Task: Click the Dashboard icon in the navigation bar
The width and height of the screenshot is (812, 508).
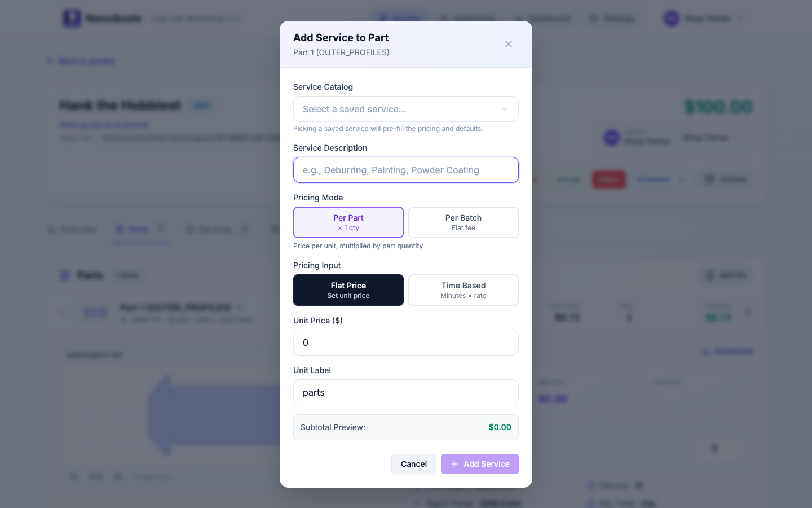Action: (x=517, y=18)
